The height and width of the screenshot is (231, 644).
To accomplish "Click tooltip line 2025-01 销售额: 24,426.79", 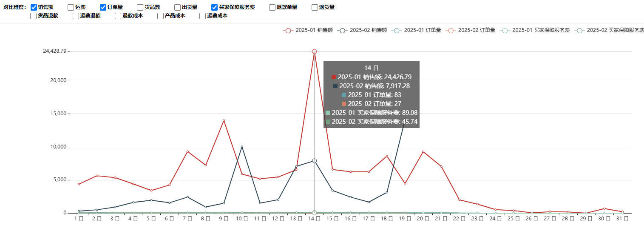I will [372, 77].
